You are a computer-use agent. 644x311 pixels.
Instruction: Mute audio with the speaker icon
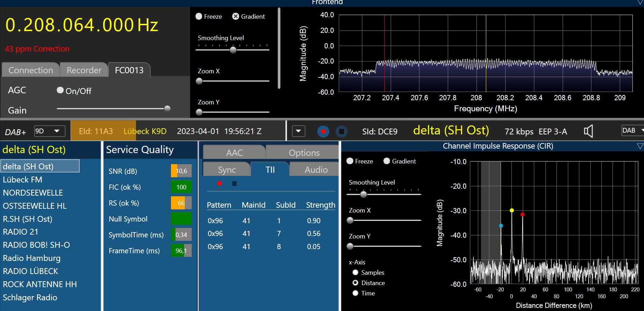click(588, 131)
